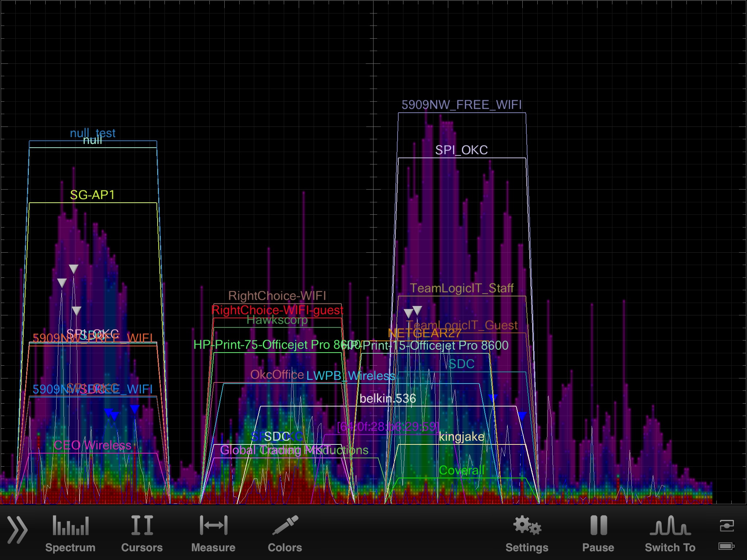Viewport: 747px width, 560px height.
Task: Select the SG-AP1 network label
Action: tap(92, 195)
